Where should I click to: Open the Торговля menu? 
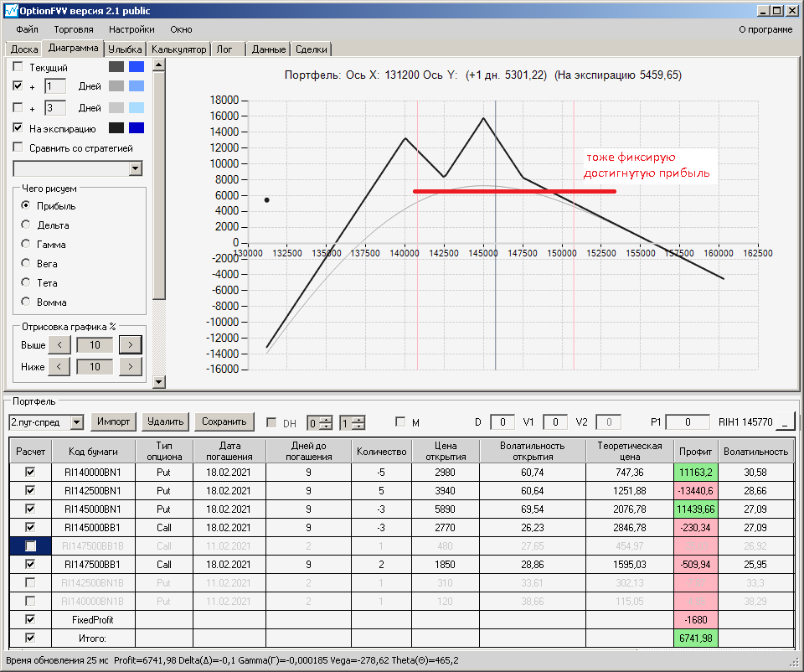(x=74, y=29)
